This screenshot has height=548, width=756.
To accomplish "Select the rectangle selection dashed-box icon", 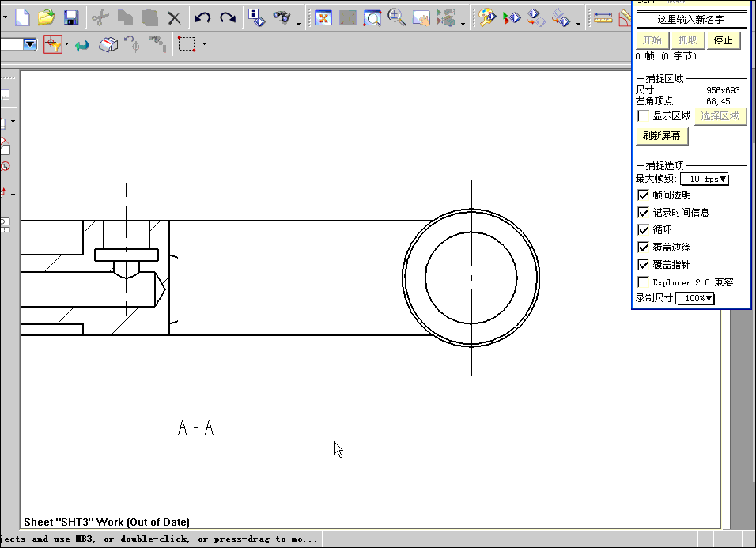I will pos(187,43).
